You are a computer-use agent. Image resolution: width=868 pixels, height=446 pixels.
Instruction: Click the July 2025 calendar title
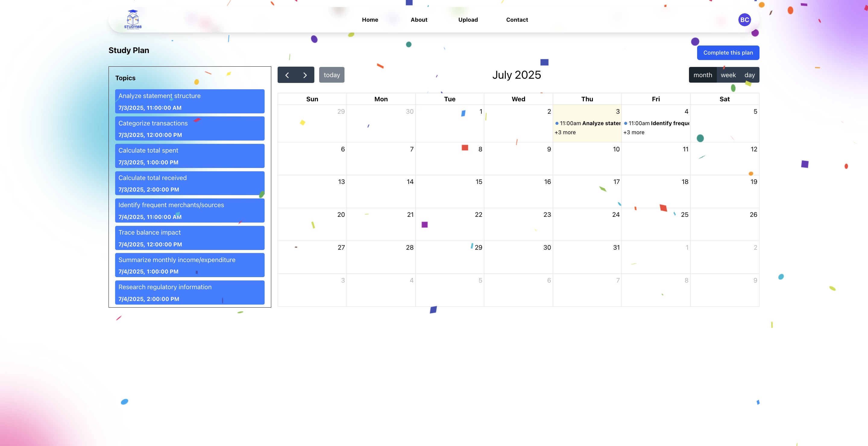point(517,75)
